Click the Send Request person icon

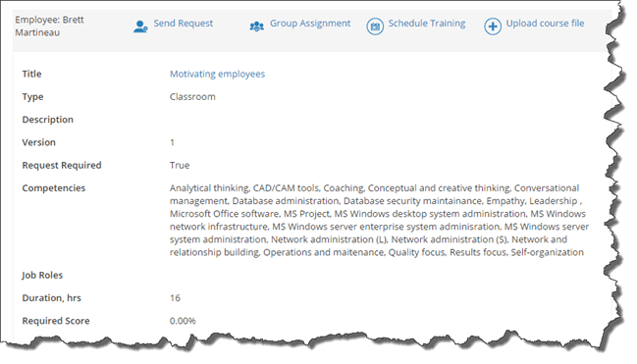click(x=140, y=26)
